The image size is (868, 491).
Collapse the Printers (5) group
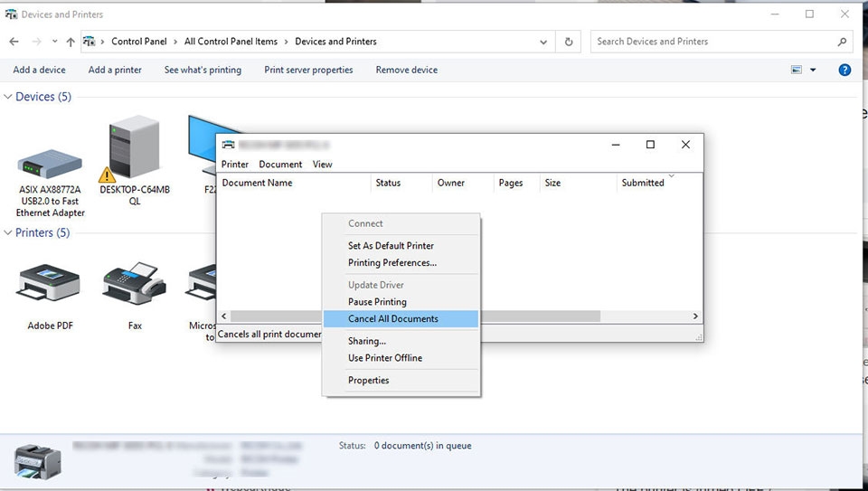tap(8, 232)
